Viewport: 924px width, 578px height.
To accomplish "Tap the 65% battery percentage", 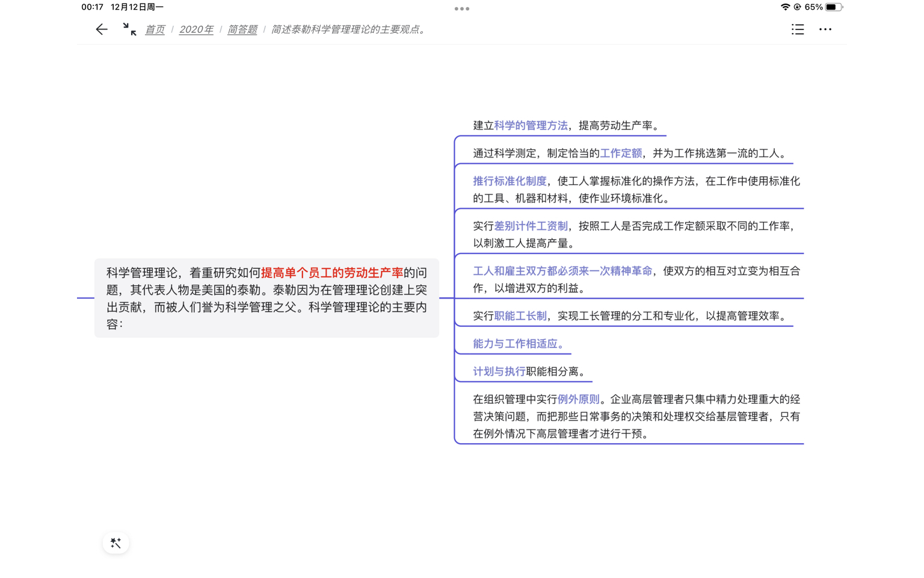I will (x=813, y=7).
